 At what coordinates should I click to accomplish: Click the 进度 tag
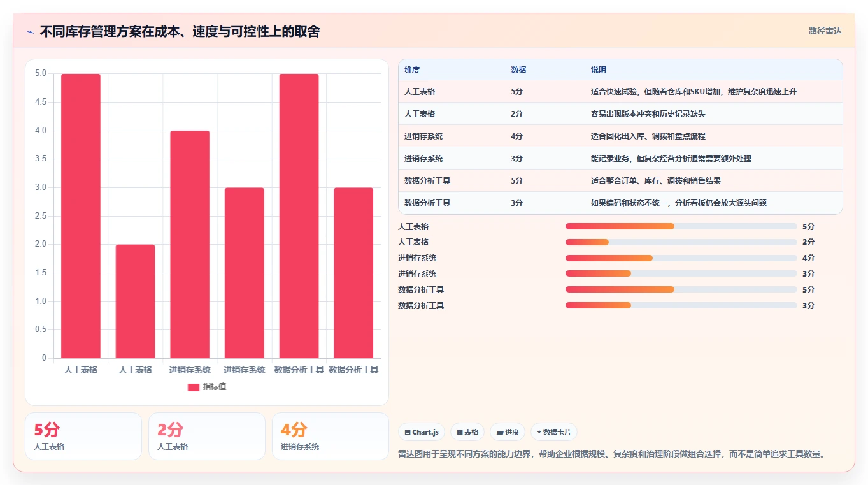[x=508, y=432]
